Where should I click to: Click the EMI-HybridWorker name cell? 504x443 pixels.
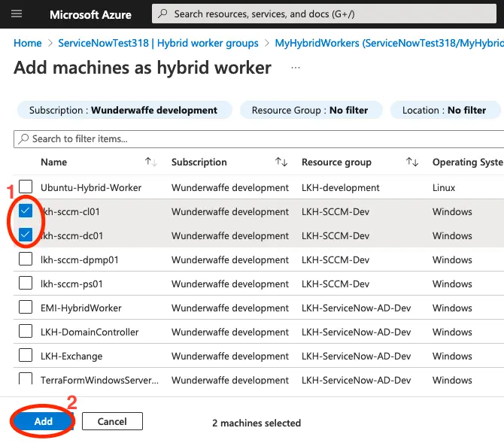point(81,308)
